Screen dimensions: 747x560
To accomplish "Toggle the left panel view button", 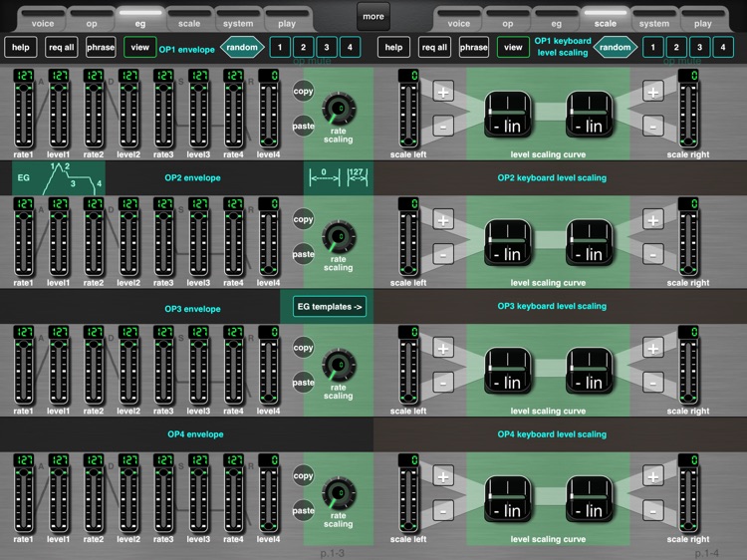I will pos(139,47).
